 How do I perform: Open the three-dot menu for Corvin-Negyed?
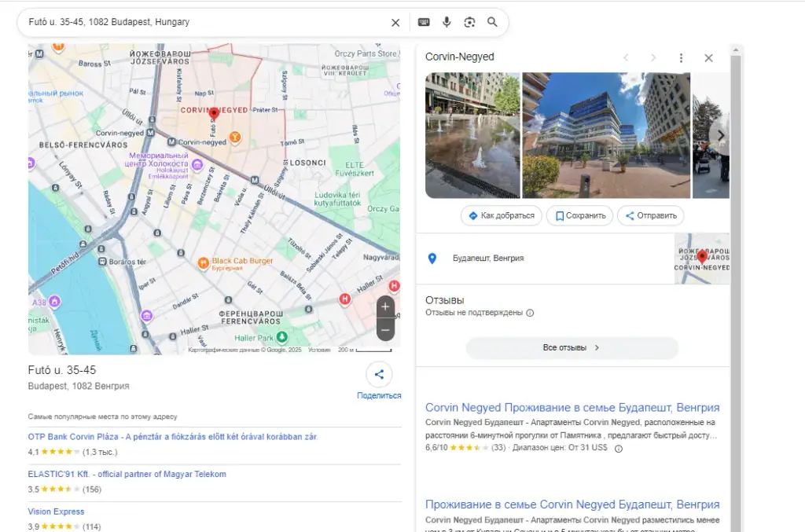coord(681,58)
